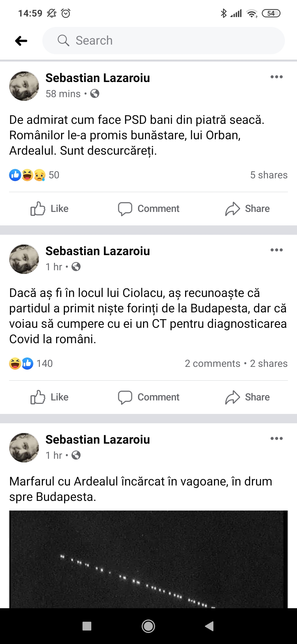View reactions on post with 140 reactions
Viewport: 297px width, 644px height.
pos(31,364)
